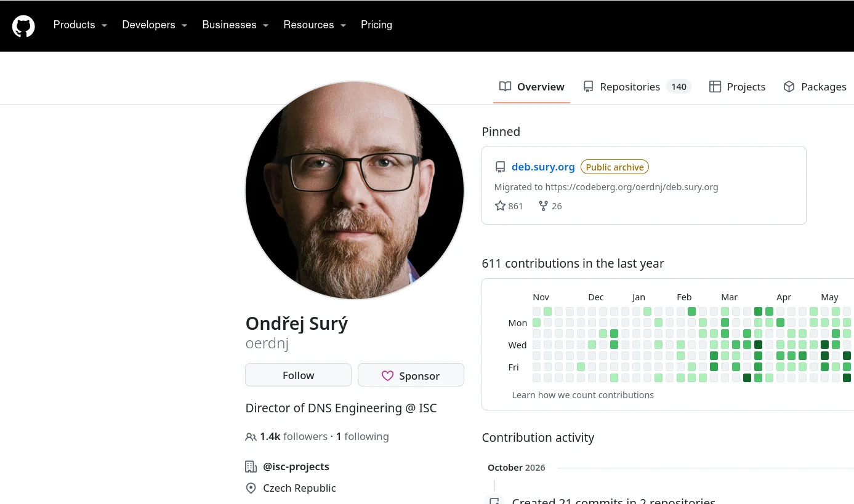Click the repository icon beside Repositories
The image size is (854, 504).
coord(589,87)
